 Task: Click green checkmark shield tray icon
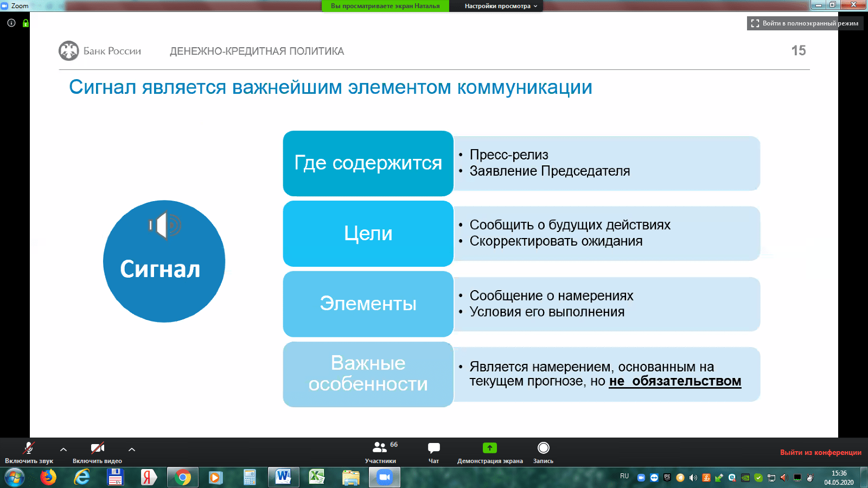[x=758, y=478]
